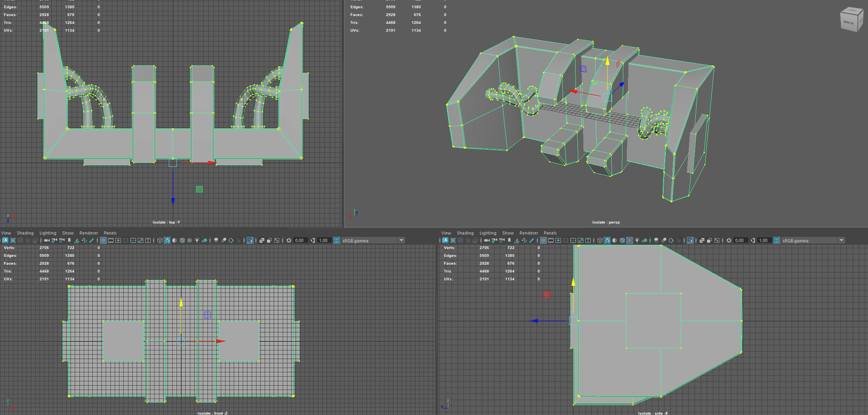Image resolution: width=868 pixels, height=415 pixels.
Task: Click the use all lights bulb icon in side panel
Action: [x=637, y=240]
